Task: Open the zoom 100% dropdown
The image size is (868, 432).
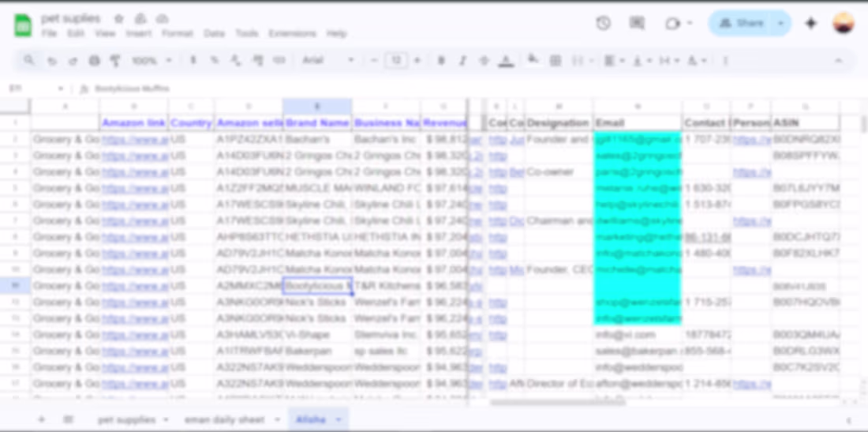Action: coord(152,60)
